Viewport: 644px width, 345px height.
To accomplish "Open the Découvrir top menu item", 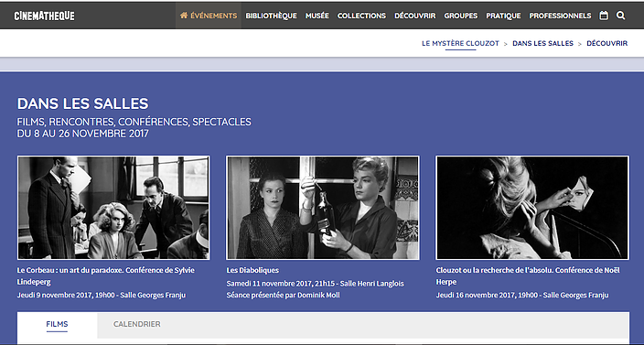I will click(414, 16).
